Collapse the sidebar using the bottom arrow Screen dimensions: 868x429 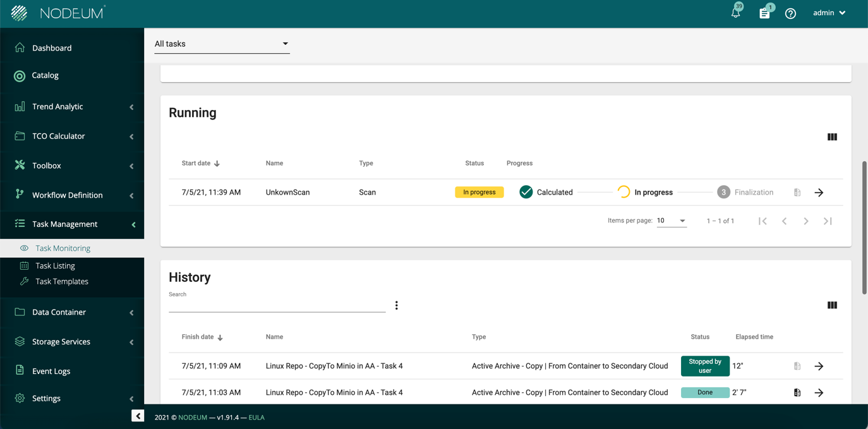[138, 416]
